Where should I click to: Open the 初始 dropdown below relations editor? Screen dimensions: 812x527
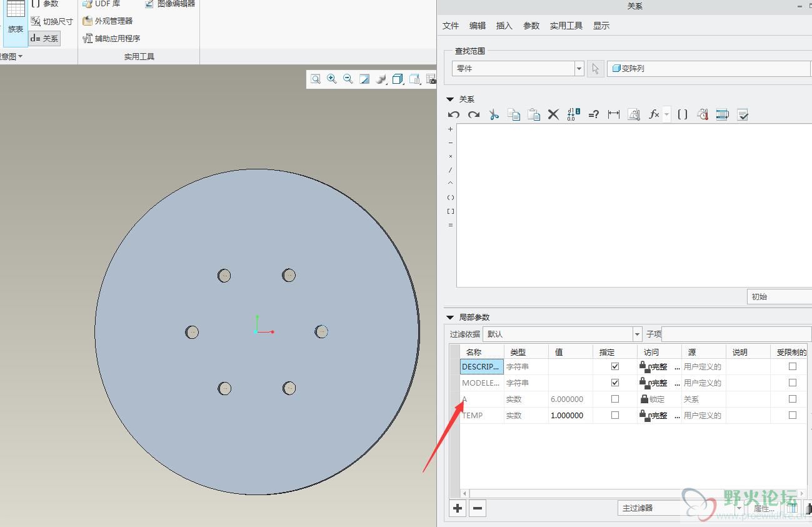[x=779, y=297]
